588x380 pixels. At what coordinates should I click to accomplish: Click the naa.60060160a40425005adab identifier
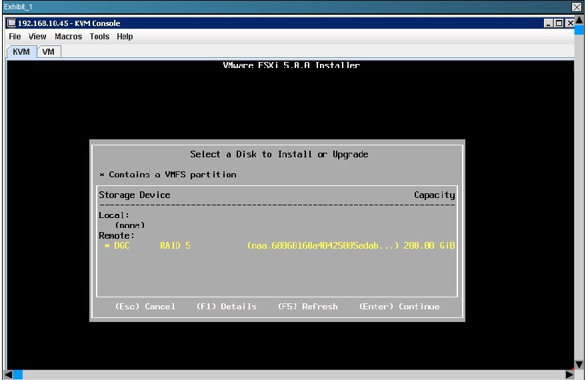pos(323,246)
